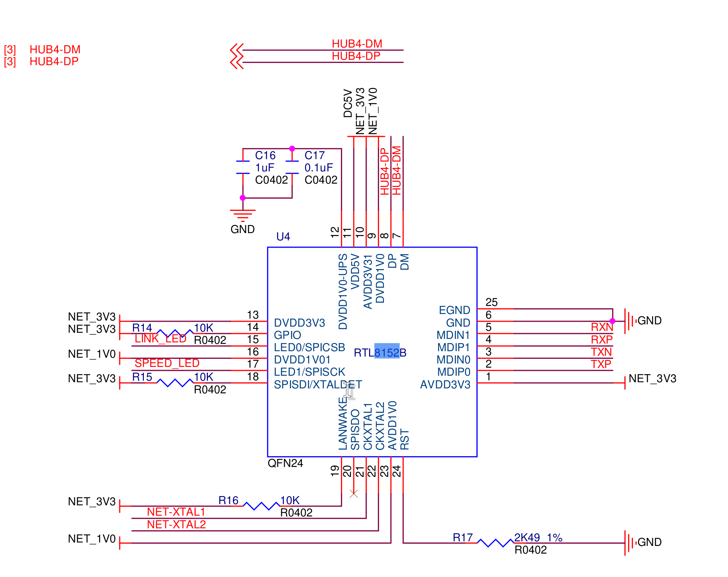This screenshot has width=728, height=577.
Task: Click the NET-XTAL1 net label
Action: click(x=176, y=512)
